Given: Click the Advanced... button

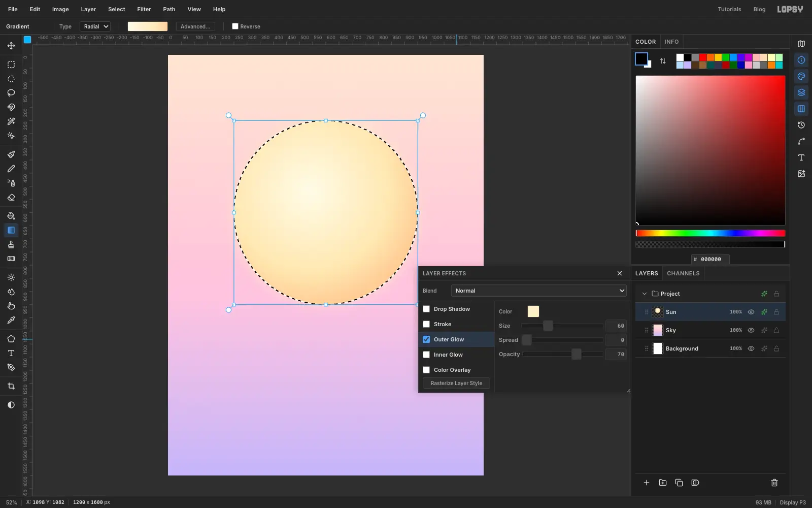Looking at the screenshot, I should pyautogui.click(x=195, y=26).
